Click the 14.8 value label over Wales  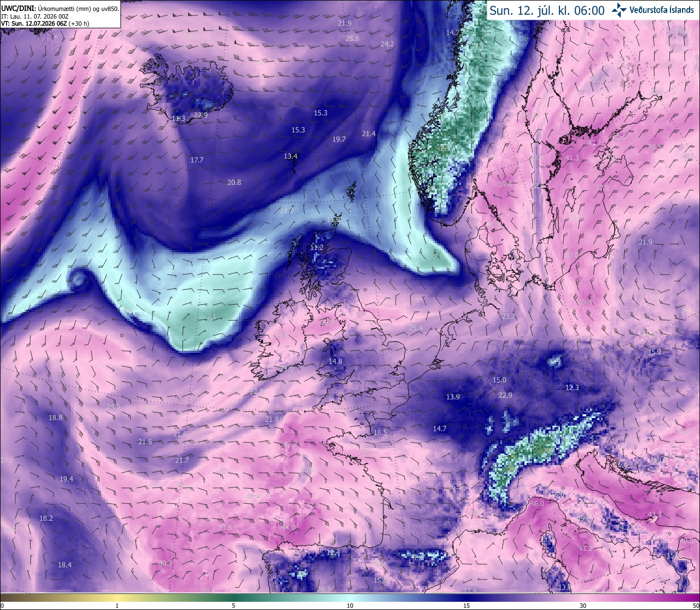[x=335, y=361]
